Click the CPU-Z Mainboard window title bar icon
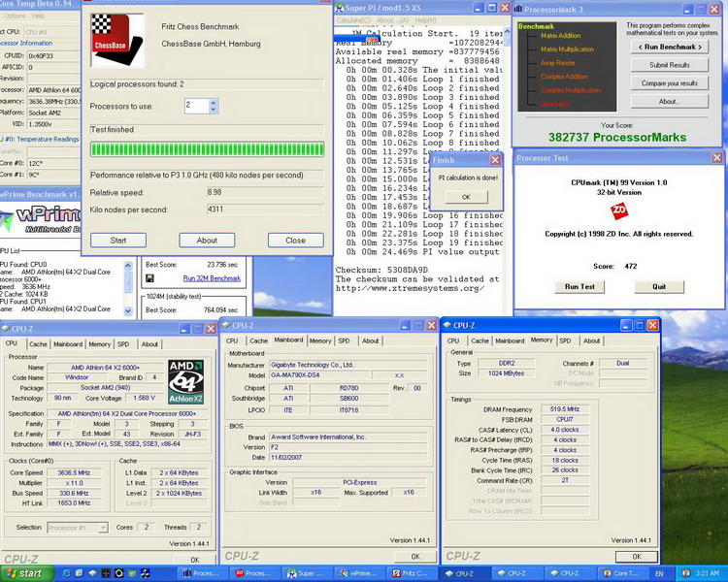The image size is (728, 582). [x=226, y=325]
